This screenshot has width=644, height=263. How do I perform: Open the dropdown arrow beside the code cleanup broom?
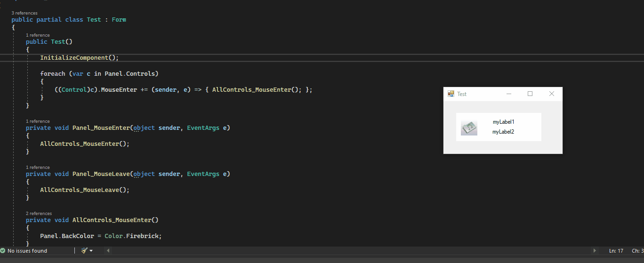91,251
